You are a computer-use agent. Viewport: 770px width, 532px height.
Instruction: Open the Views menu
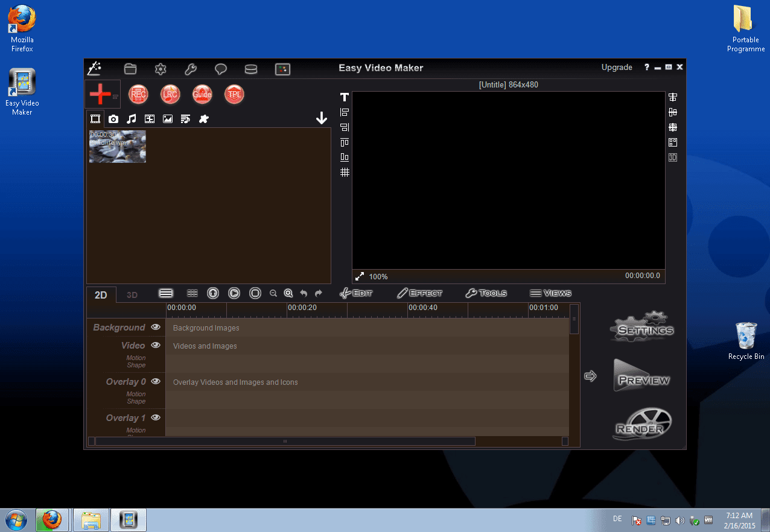550,293
